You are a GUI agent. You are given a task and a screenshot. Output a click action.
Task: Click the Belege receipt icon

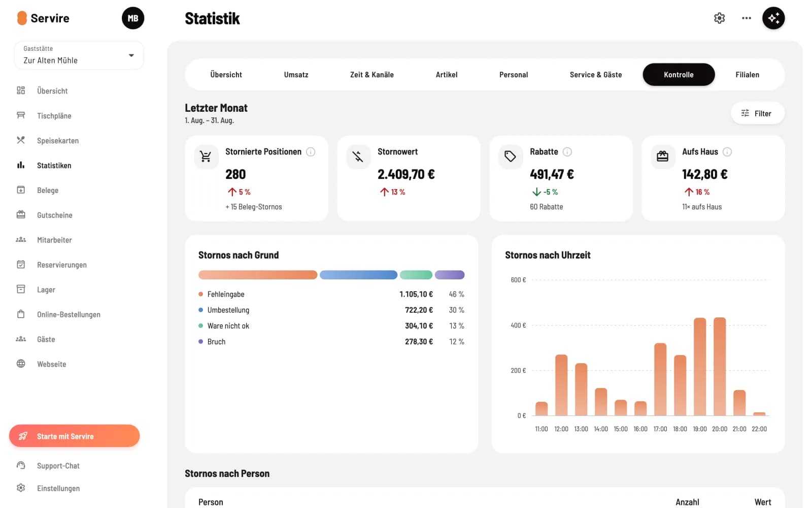(21, 190)
